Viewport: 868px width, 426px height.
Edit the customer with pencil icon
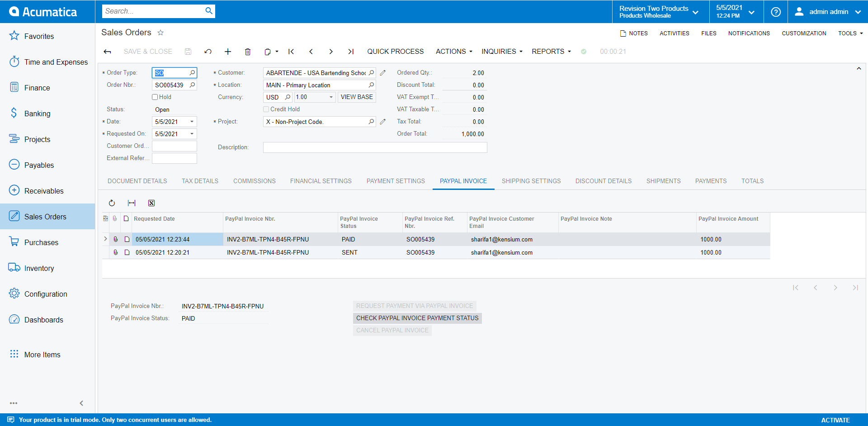[383, 73]
